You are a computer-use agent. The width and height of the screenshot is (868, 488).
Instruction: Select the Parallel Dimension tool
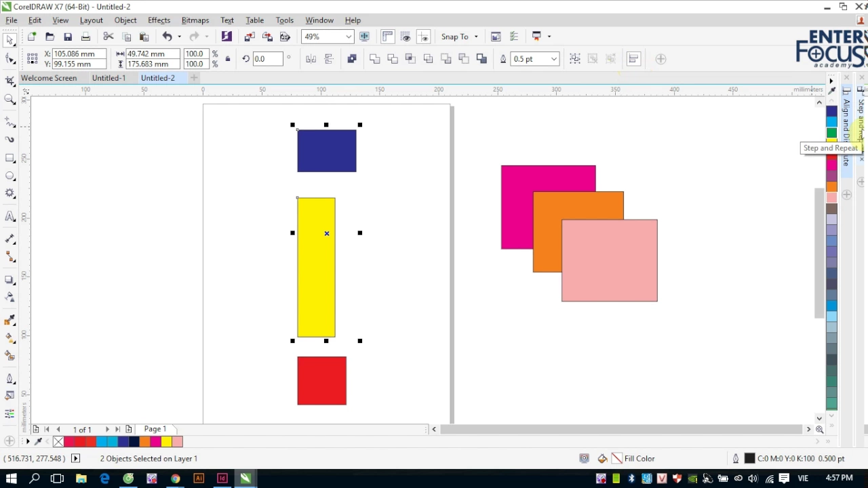pos(9,239)
